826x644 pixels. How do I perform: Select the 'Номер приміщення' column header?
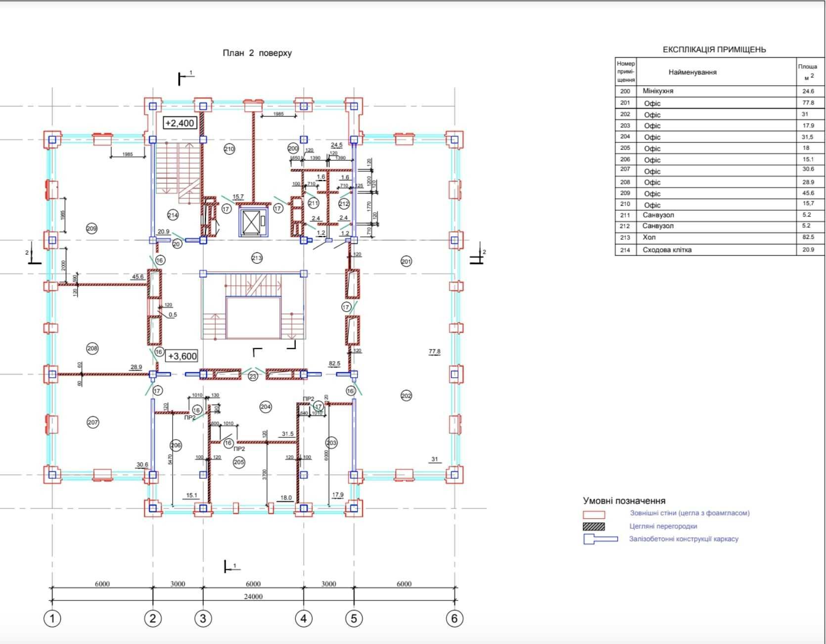tap(626, 72)
